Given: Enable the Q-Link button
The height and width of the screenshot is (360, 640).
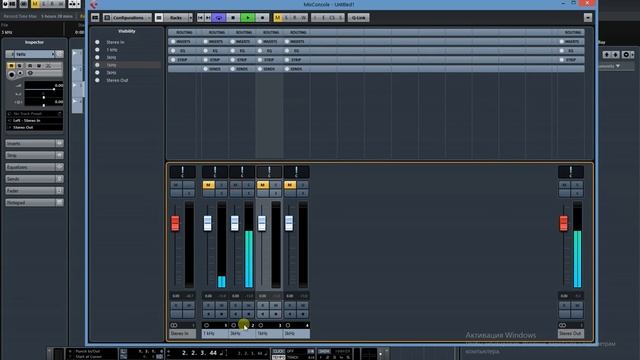Looking at the screenshot, I should point(358,18).
